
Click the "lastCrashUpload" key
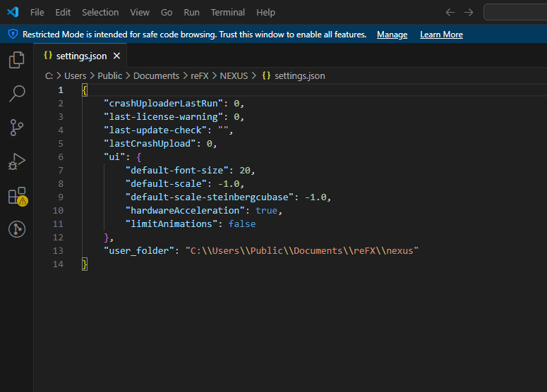pyautogui.click(x=150, y=144)
